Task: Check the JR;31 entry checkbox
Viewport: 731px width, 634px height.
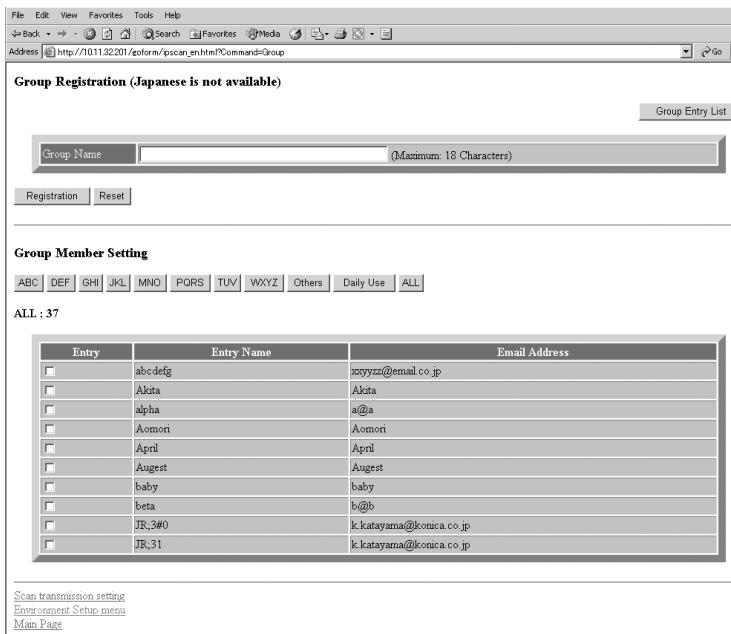Action: click(x=49, y=544)
